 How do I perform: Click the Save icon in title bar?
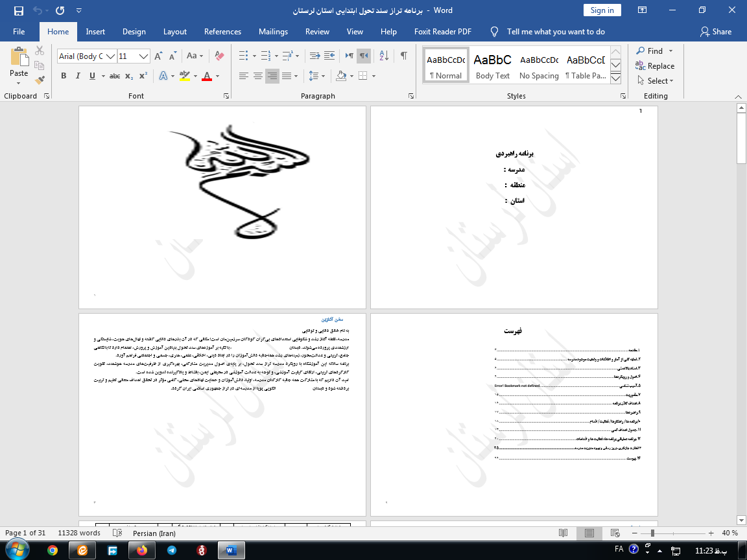(18, 10)
